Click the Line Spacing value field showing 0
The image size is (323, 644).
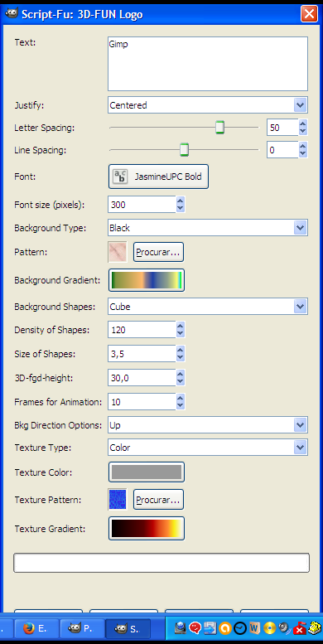(x=282, y=150)
